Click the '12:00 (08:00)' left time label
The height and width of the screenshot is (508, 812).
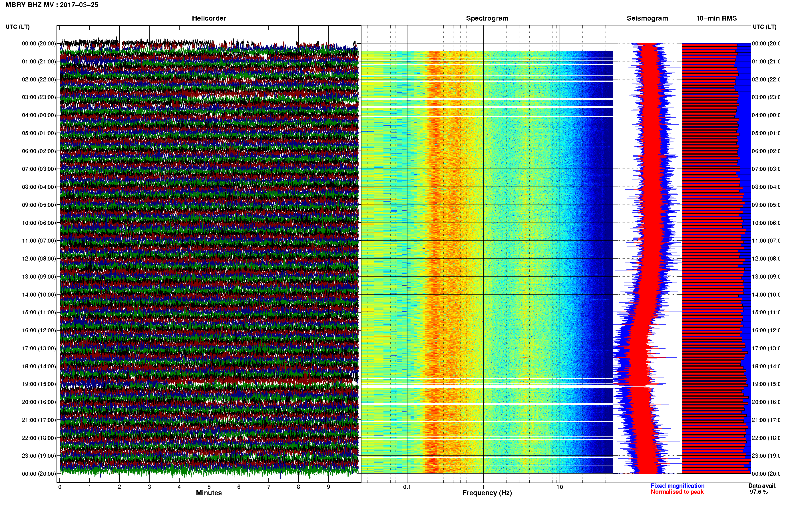click(x=39, y=259)
